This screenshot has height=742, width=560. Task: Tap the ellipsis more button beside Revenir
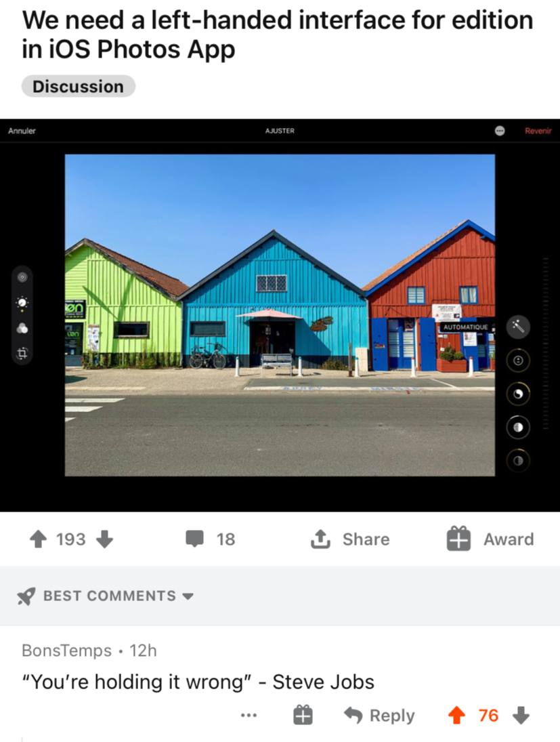click(500, 131)
